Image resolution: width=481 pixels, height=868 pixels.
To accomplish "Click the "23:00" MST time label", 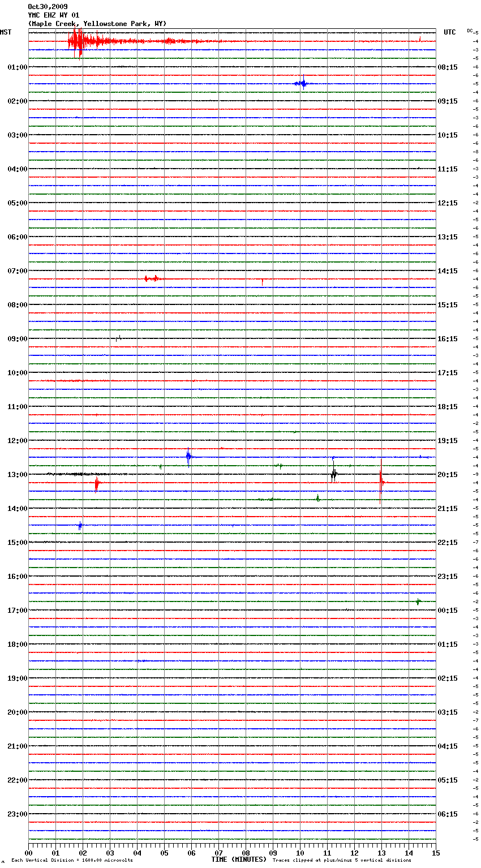I will point(18,814).
